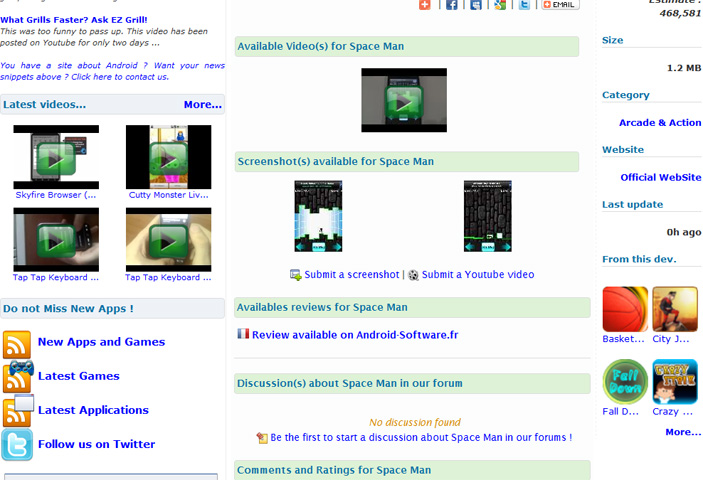Click the New Apps and Games RSS icon
Screen dimensions: 703x480
[17, 344]
